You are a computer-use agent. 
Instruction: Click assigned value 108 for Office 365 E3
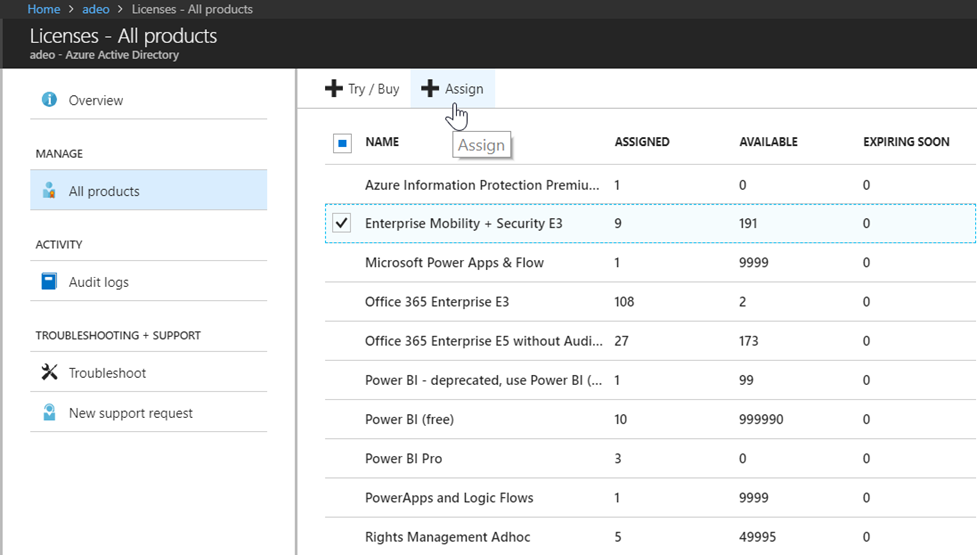(x=624, y=301)
